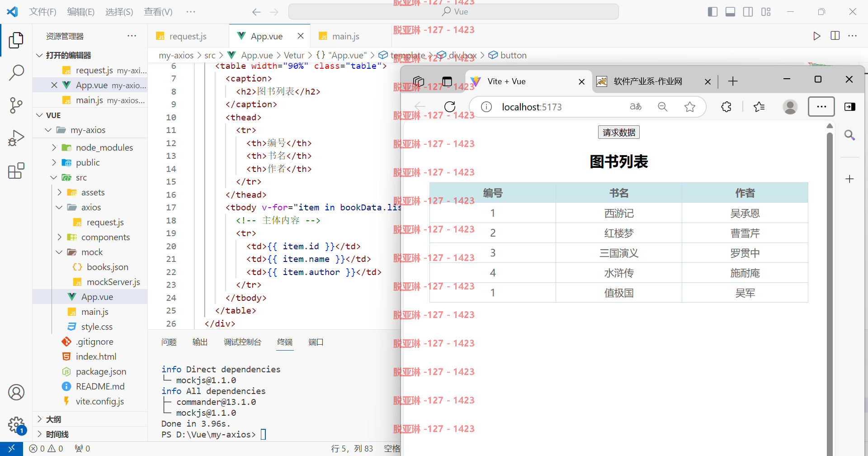Image resolution: width=868 pixels, height=456 pixels.
Task: Open the Search view in activity bar
Action: [x=16, y=72]
